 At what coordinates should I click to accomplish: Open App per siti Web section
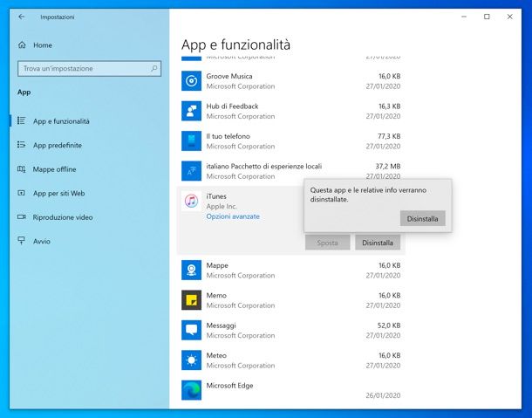[58, 193]
